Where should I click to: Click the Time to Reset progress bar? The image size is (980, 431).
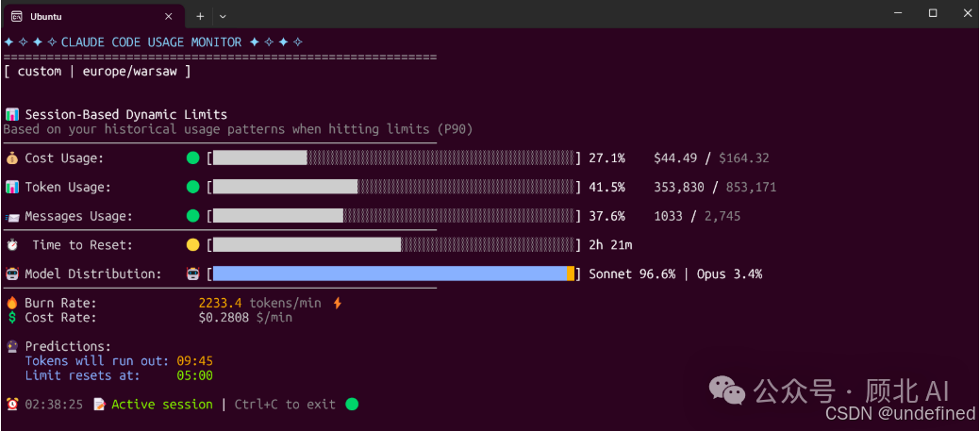393,245
